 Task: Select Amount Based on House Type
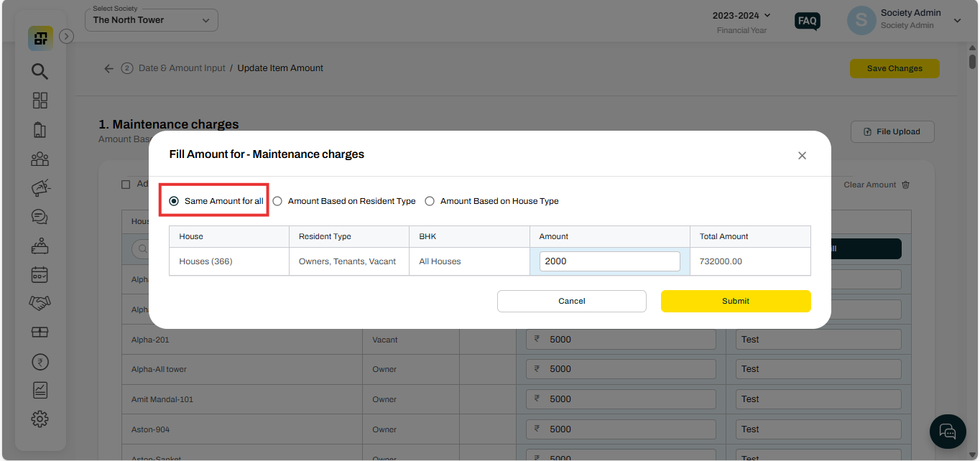pyautogui.click(x=430, y=201)
